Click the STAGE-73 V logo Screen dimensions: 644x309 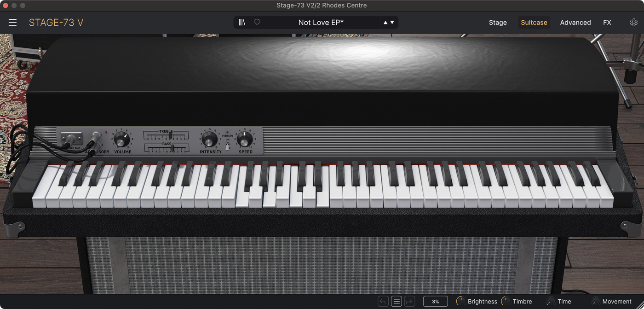coord(56,23)
